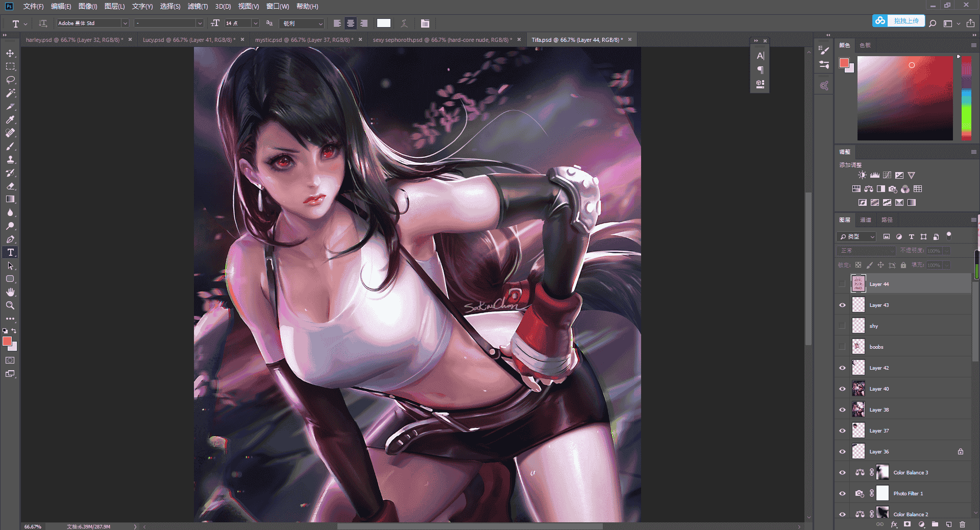
Task: Hide Layer 43 visibility eye
Action: (842, 305)
